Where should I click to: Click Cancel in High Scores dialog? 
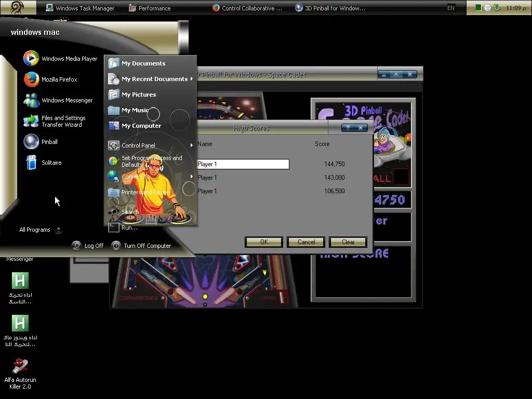[x=306, y=242]
